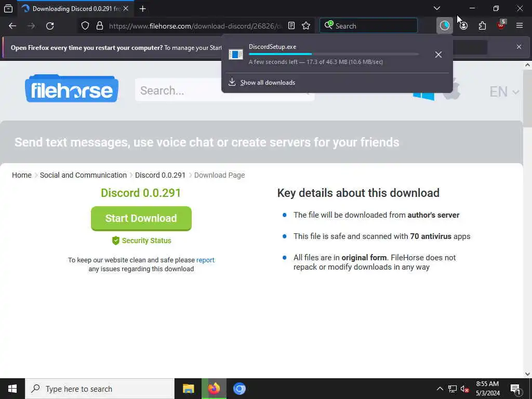Click the muted volume tray icon
This screenshot has height=399, width=532.
[464, 389]
